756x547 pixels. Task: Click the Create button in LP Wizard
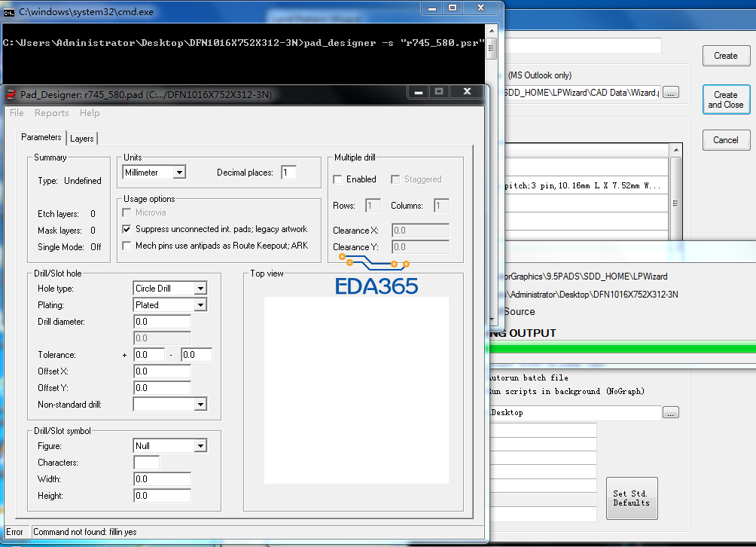pos(726,56)
